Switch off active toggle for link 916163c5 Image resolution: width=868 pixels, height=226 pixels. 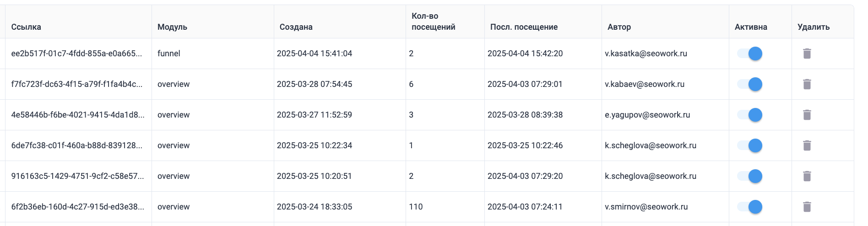coord(750,176)
